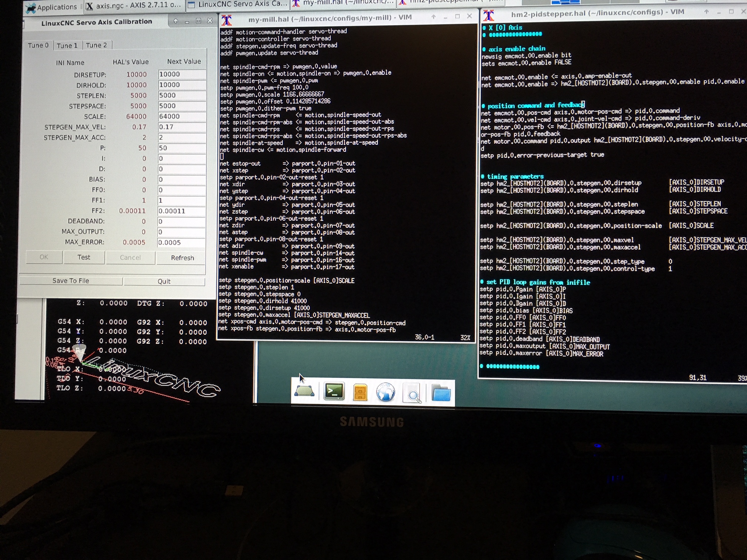
Task: Click the STEPGEN_MAX_VEL next value field
Action: tap(182, 127)
